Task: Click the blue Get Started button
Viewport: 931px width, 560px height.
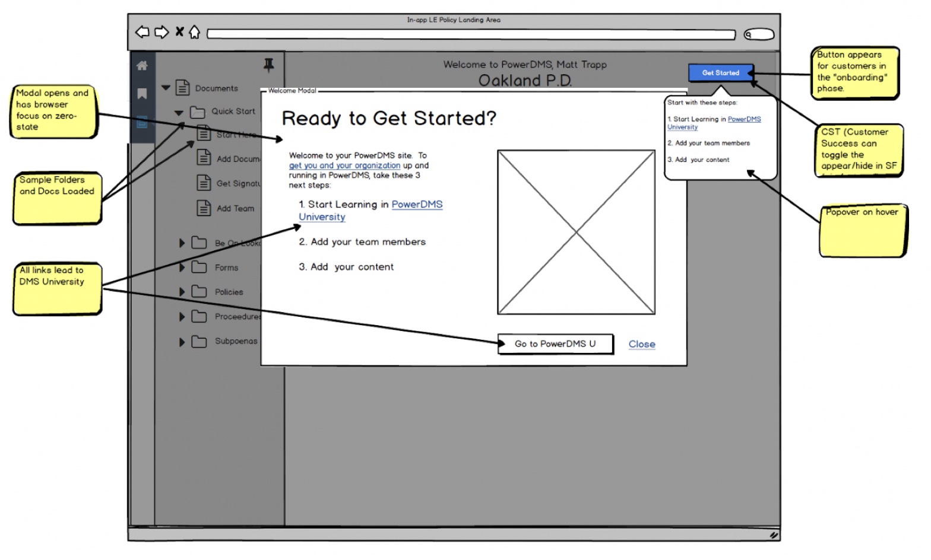Action: pyautogui.click(x=721, y=72)
